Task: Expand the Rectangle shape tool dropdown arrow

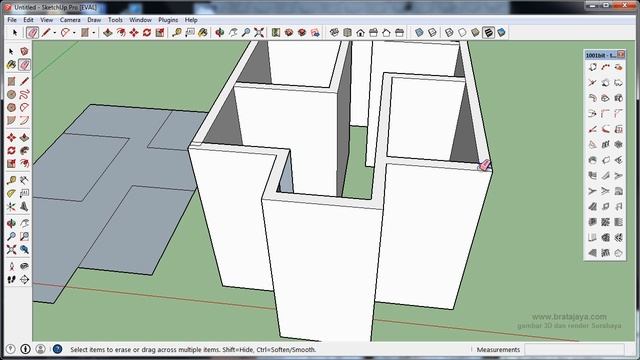Action: tap(94, 33)
